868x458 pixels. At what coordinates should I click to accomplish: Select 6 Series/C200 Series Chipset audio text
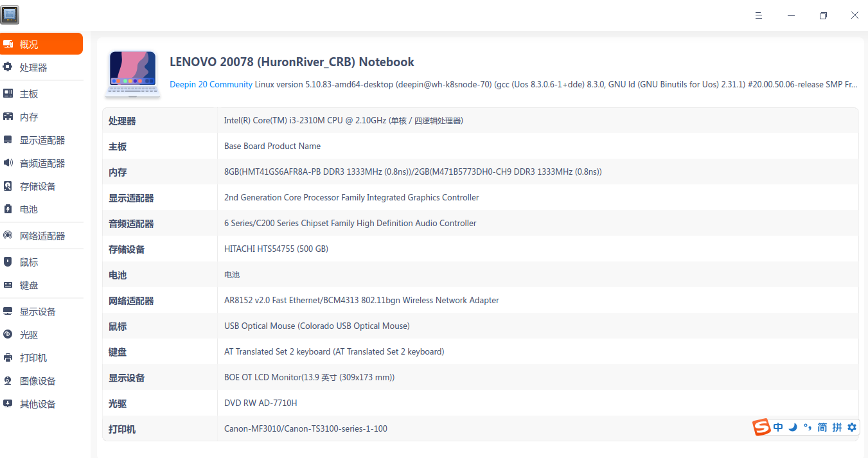coord(350,223)
